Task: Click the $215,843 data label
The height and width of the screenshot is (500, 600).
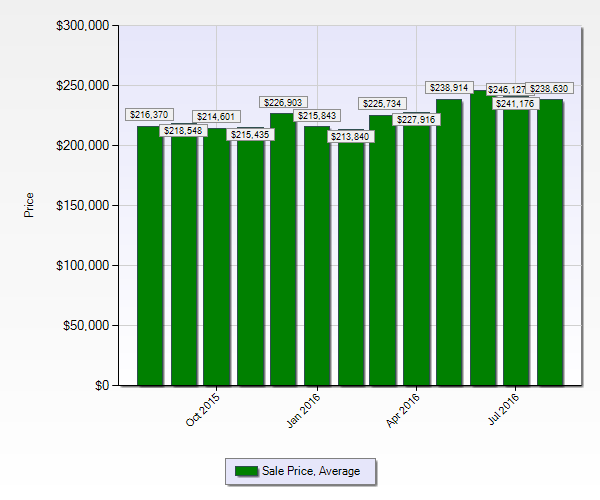Action: tap(317, 116)
